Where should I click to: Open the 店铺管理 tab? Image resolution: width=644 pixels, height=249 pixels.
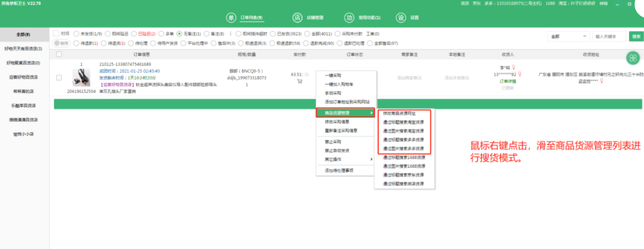(x=315, y=18)
